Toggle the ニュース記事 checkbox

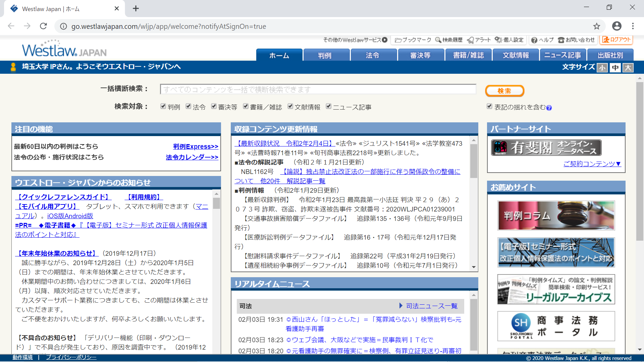(328, 106)
